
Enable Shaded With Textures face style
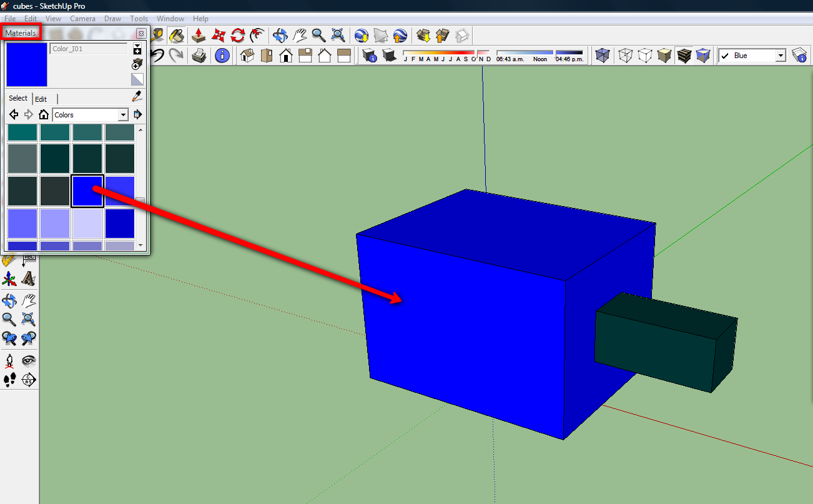point(684,56)
